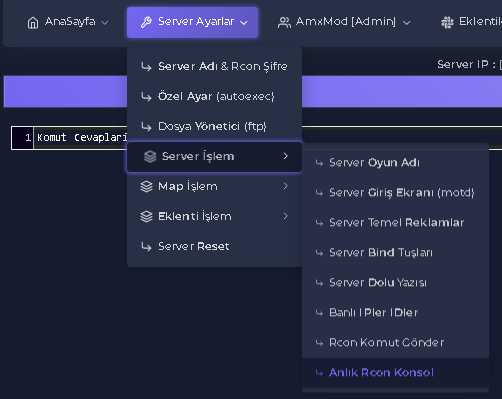Click the arrow icon beside Server Reset
Screen dimensions: 502x399
[x=146, y=246]
